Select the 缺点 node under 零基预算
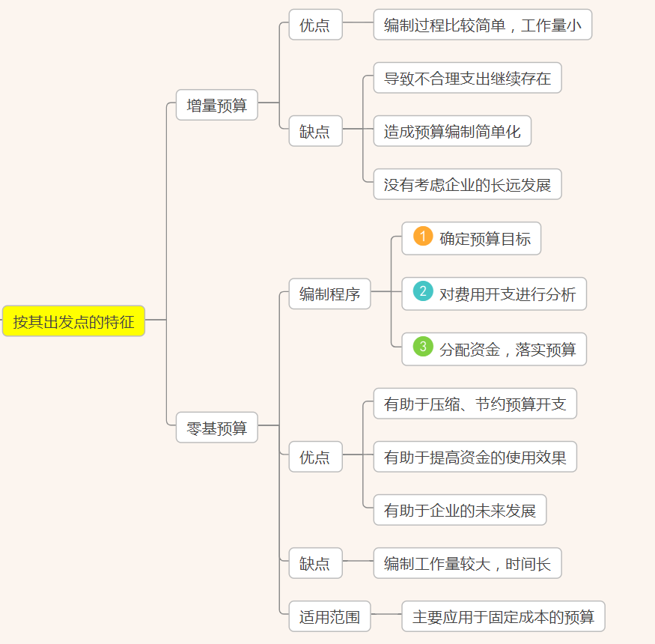Screen dimensions: 655x644 315,563
